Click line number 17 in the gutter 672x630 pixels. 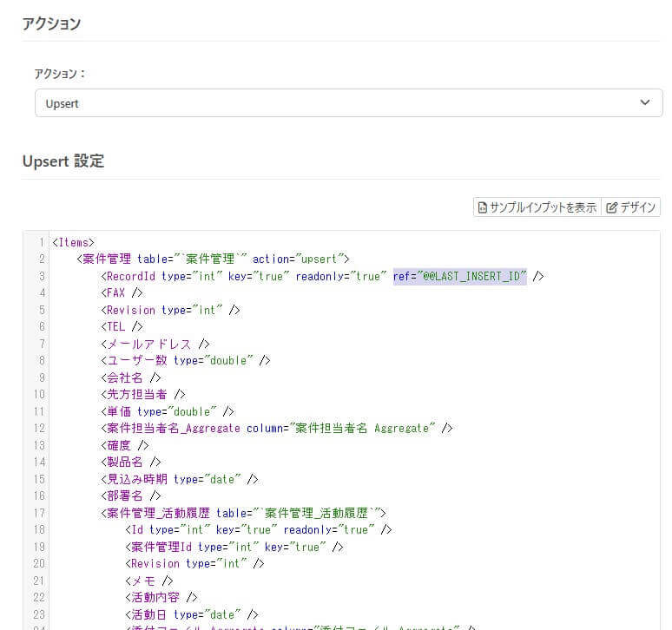[x=39, y=513]
